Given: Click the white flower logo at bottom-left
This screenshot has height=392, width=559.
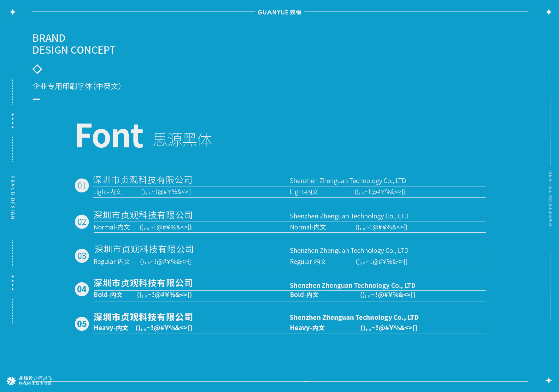Looking at the screenshot, I should click(x=11, y=381).
